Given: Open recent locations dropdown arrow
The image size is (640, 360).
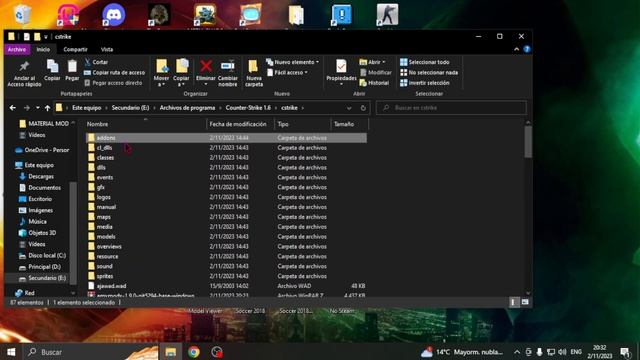Looking at the screenshot, I should (x=38, y=108).
